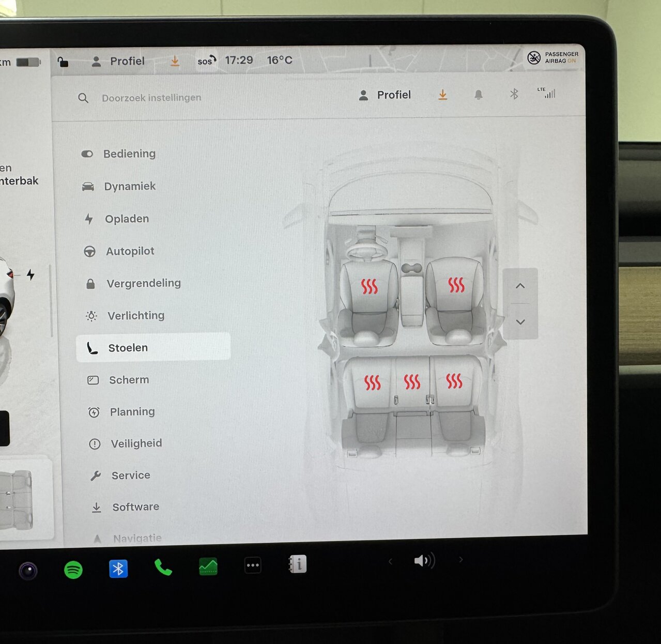661x644 pixels.
Task: Launch the green Phone app
Action: (163, 568)
